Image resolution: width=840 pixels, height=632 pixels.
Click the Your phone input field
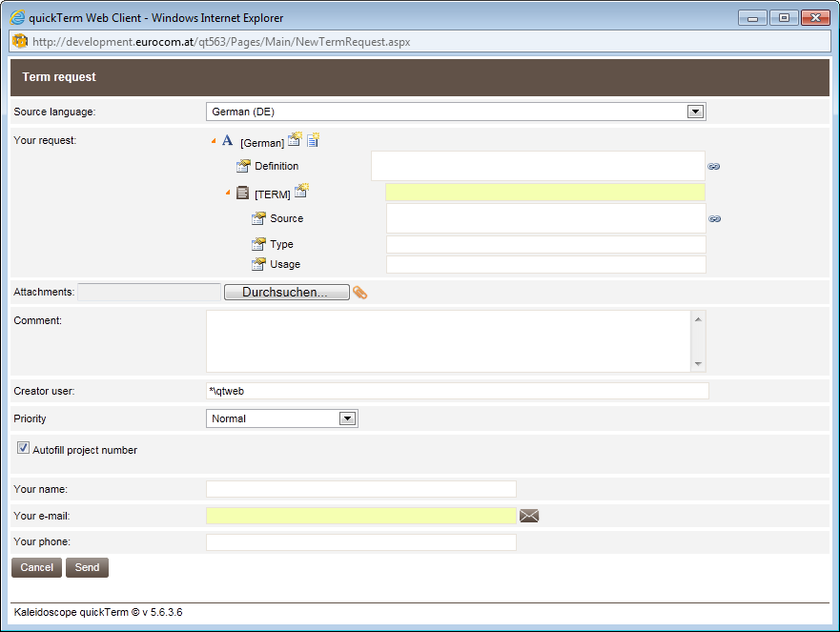coord(361,542)
